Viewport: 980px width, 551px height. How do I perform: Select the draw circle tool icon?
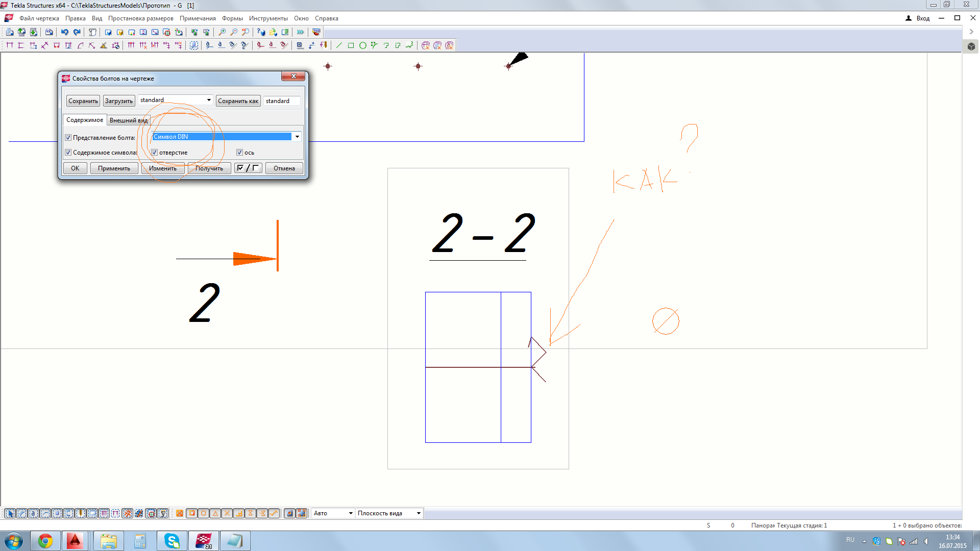pyautogui.click(x=362, y=45)
